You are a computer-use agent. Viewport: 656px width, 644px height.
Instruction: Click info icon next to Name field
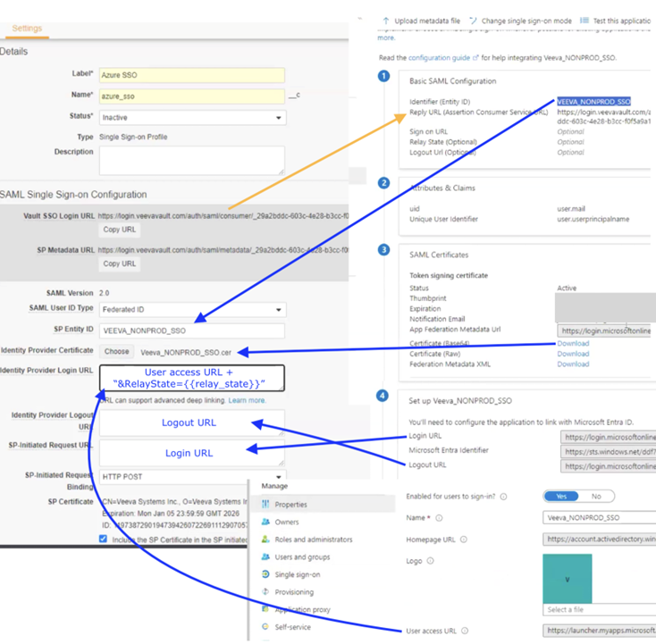click(439, 518)
